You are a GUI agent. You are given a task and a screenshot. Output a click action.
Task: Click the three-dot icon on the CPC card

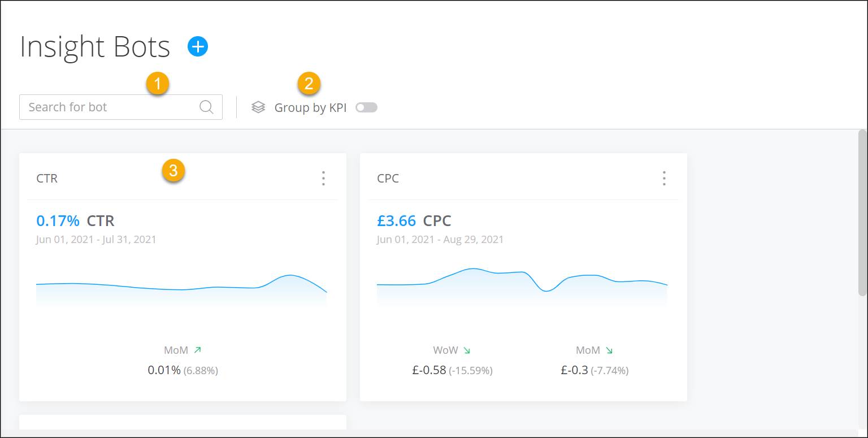[663, 177]
